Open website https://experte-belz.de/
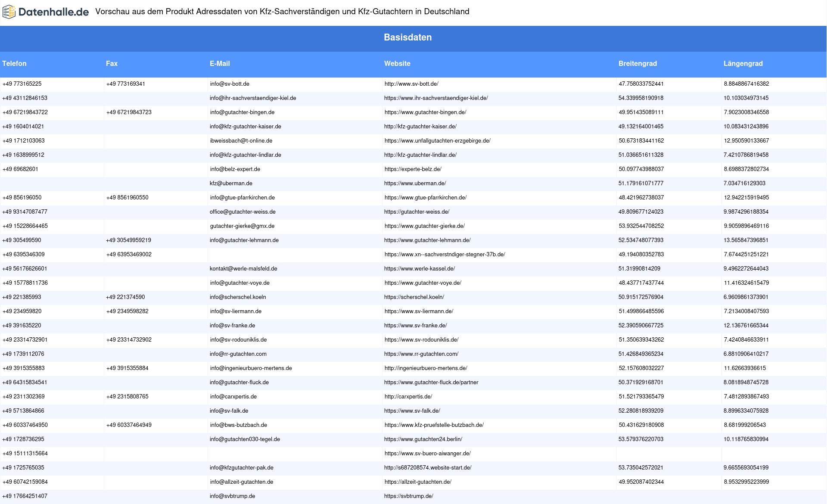827x504 pixels. [413, 169]
